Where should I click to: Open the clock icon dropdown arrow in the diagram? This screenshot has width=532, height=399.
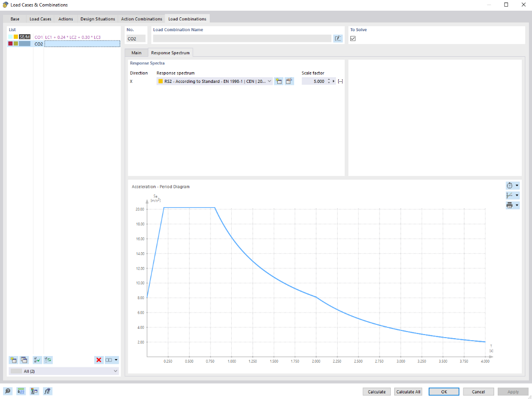tap(517, 186)
